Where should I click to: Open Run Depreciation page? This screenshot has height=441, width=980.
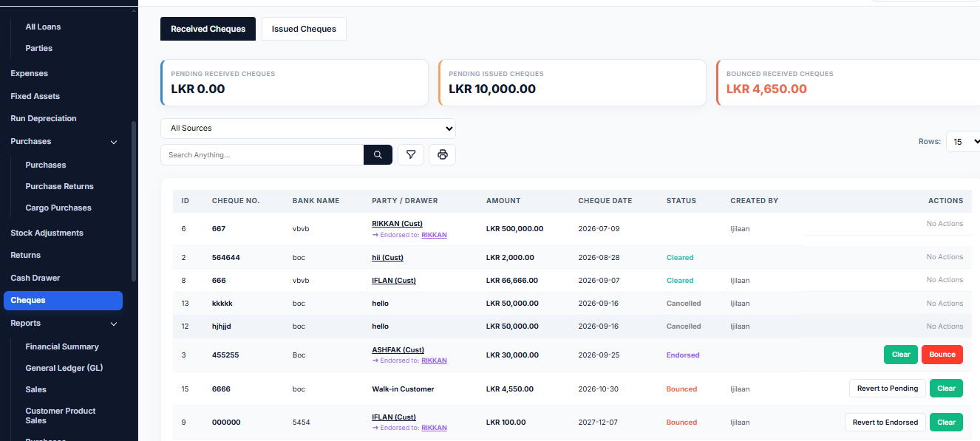pos(44,118)
